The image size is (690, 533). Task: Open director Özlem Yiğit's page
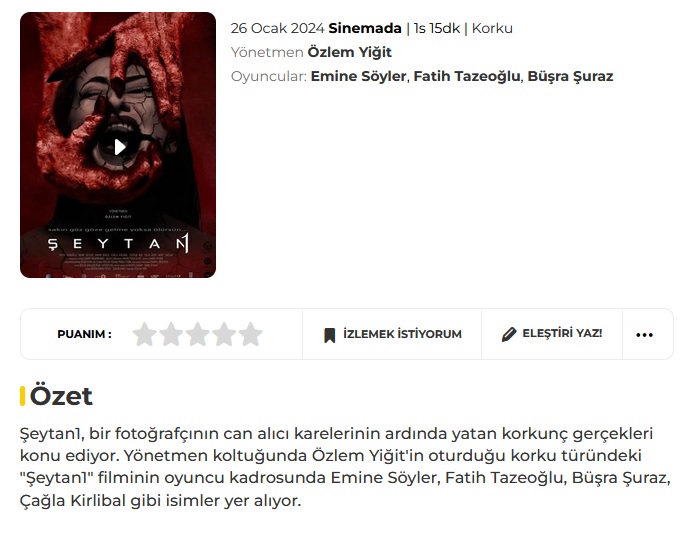coord(349,52)
